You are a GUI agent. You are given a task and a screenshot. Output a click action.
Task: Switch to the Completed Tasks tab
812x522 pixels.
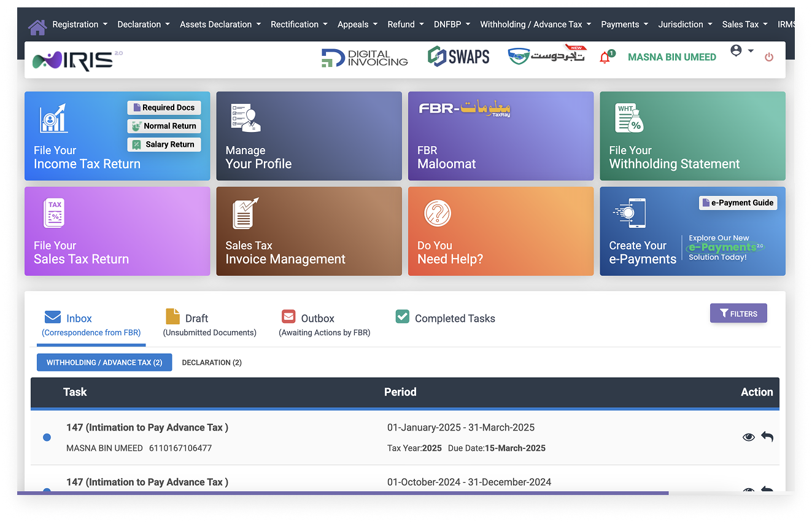[446, 317]
